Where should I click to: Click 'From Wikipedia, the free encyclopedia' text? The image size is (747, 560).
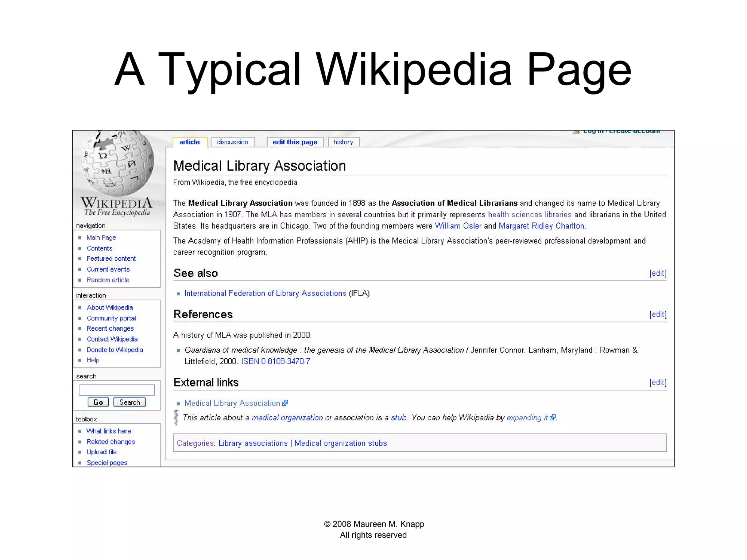[x=235, y=182]
